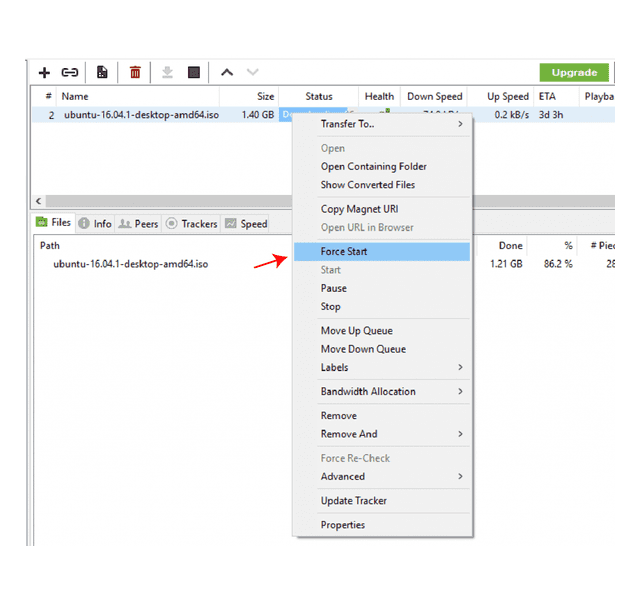Click the # column header in torrent list
This screenshot has width=640, height=600.
click(44, 97)
